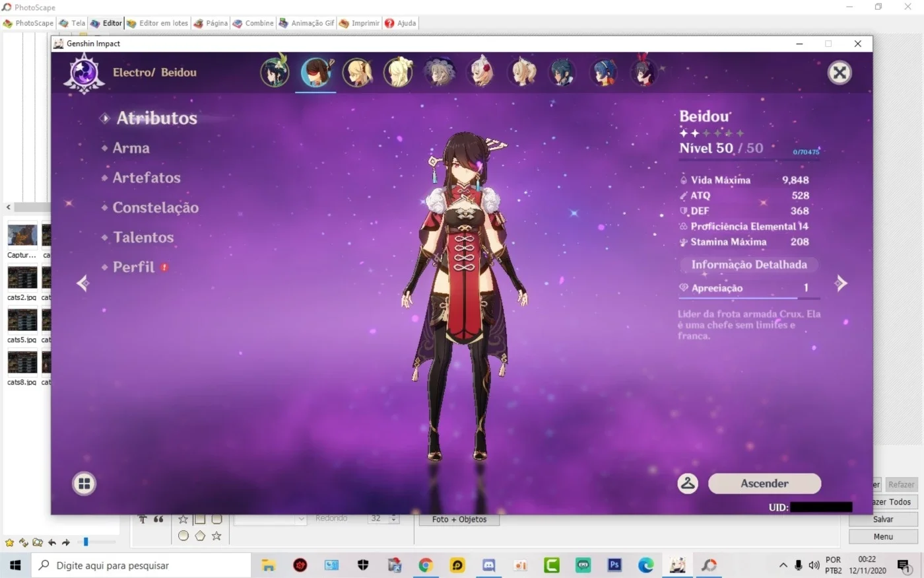The width and height of the screenshot is (924, 578).
Task: Select the gray-haired maid character portrait
Action: click(x=440, y=72)
